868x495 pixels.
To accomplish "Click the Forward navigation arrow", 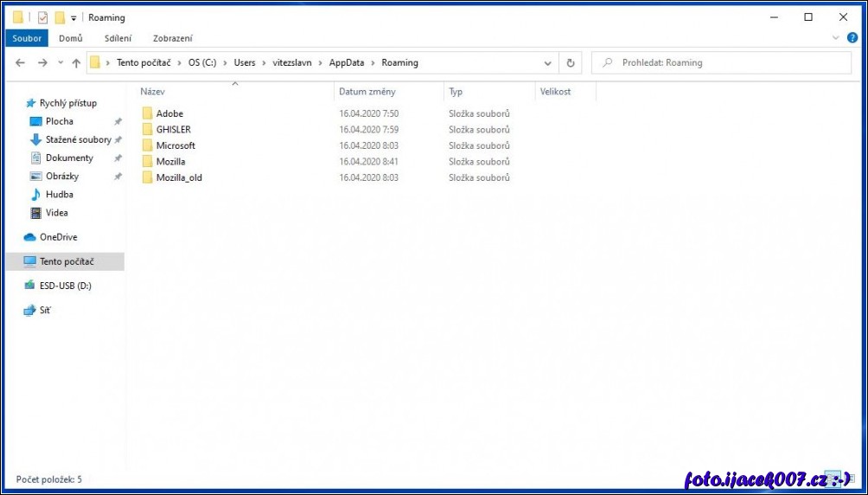I will click(x=42, y=63).
